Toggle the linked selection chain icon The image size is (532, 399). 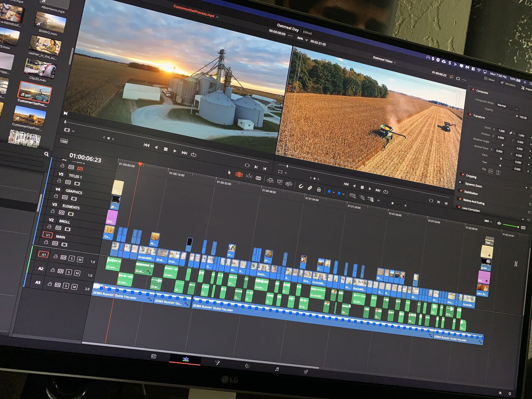click(x=310, y=188)
